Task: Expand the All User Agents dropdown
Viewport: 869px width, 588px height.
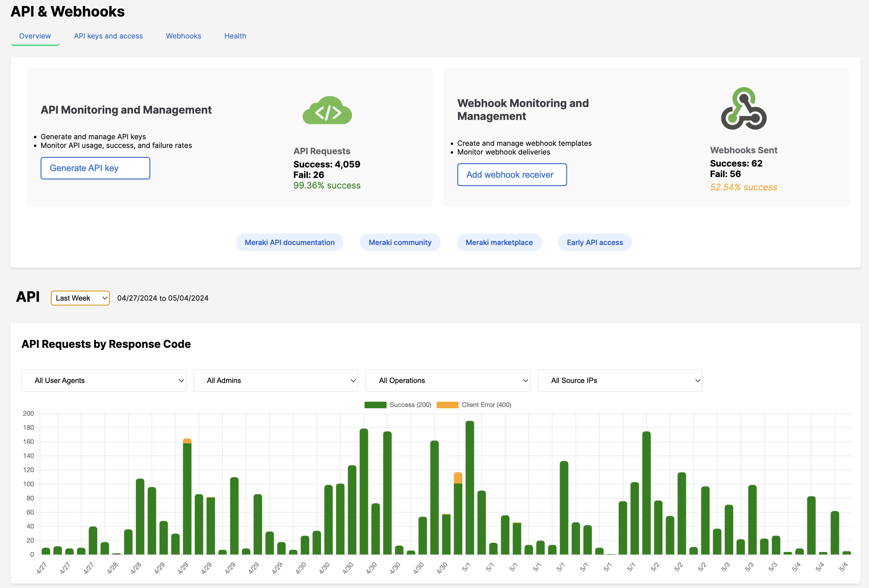Action: click(103, 381)
